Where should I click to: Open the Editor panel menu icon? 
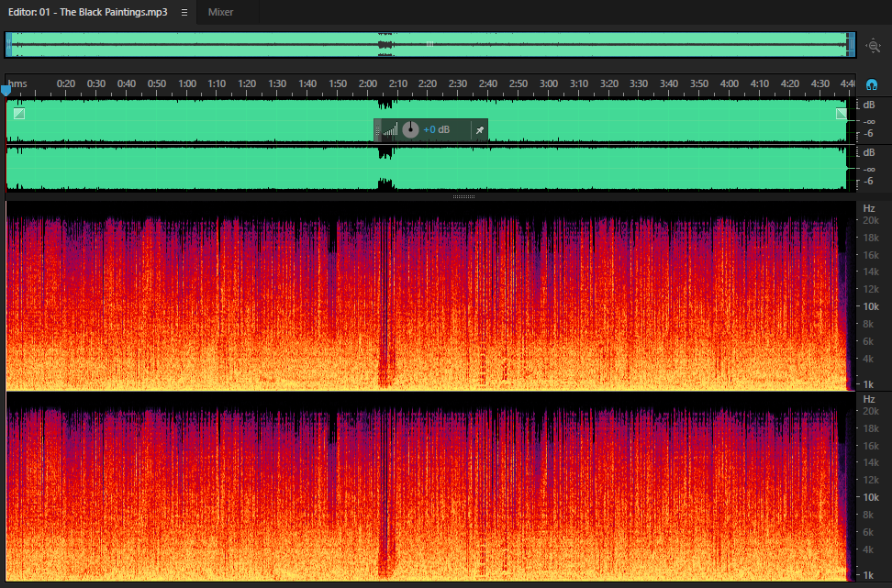184,13
